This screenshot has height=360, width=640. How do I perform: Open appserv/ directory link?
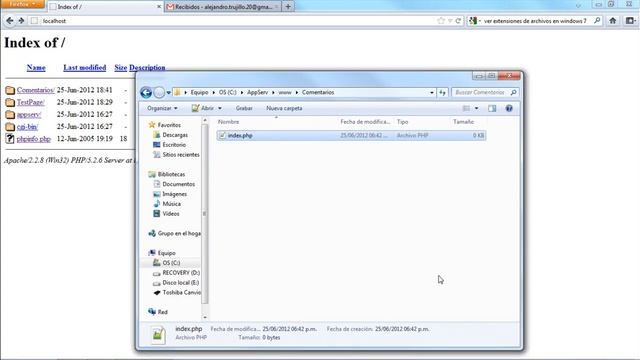[29, 114]
